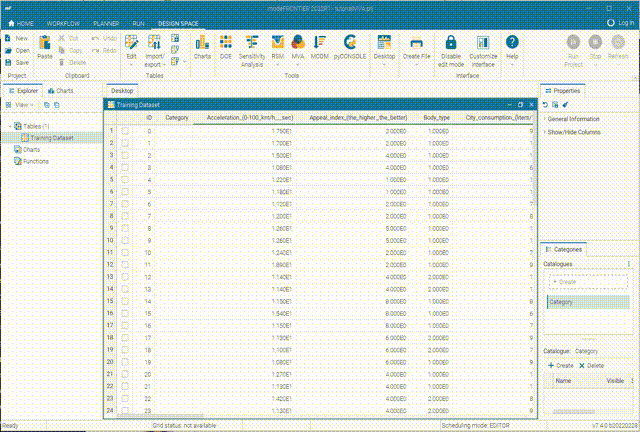Click the Refresh icon
640x432 pixels.
(x=618, y=42)
